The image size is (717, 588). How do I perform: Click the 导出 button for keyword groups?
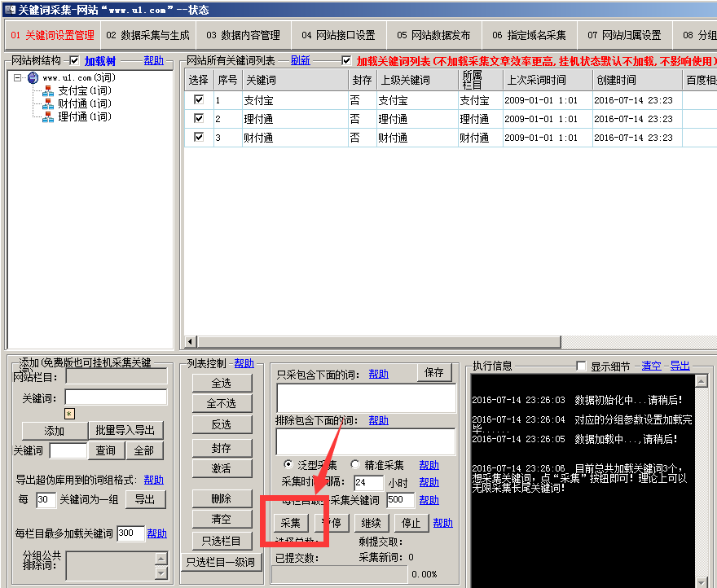[145, 499]
